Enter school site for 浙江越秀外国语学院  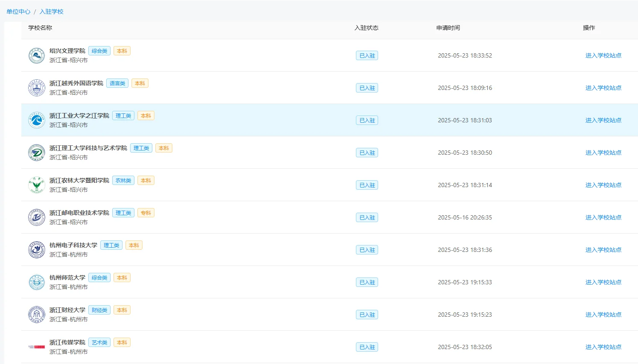point(603,88)
